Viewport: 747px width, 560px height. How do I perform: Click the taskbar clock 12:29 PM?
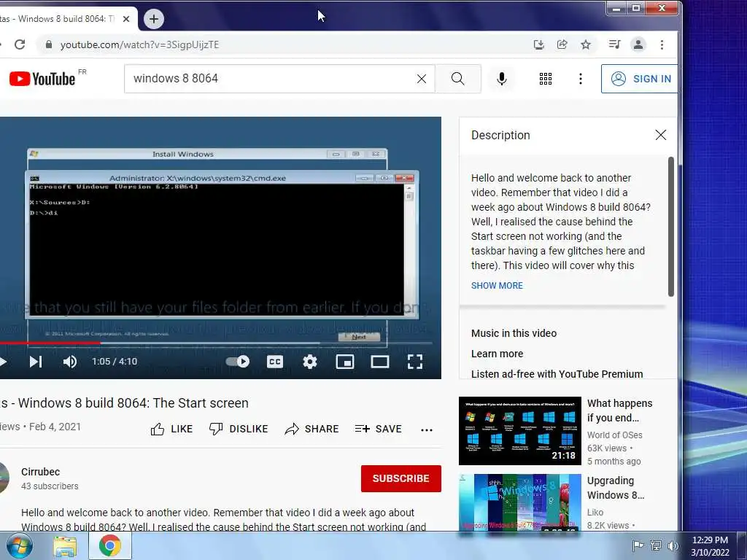pyautogui.click(x=710, y=540)
